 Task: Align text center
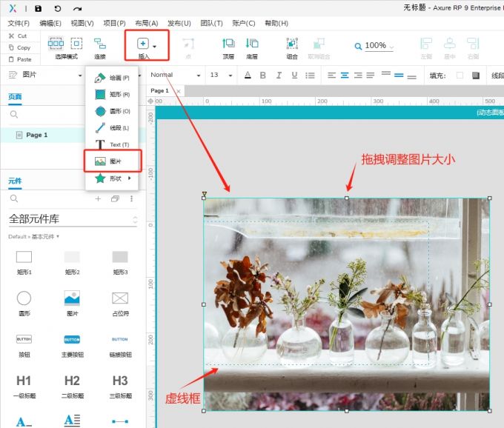[345, 76]
